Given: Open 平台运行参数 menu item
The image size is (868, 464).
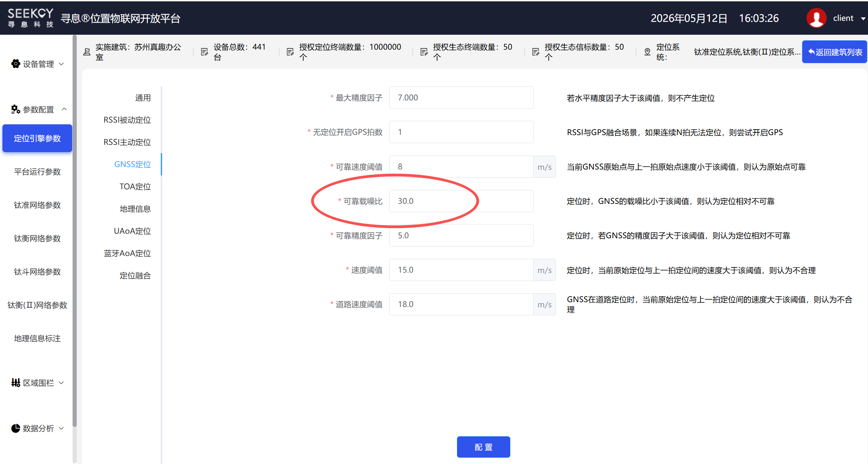Looking at the screenshot, I should click(37, 172).
